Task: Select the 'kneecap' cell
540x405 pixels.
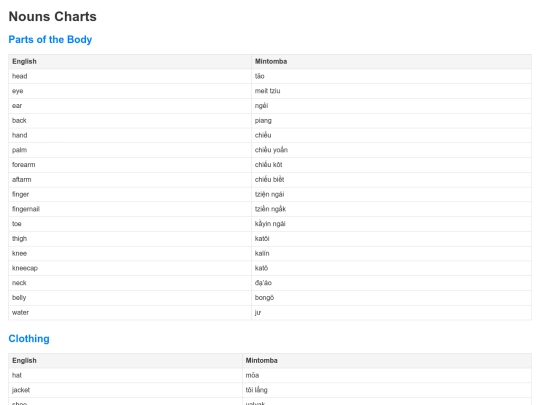Action: 130,268
